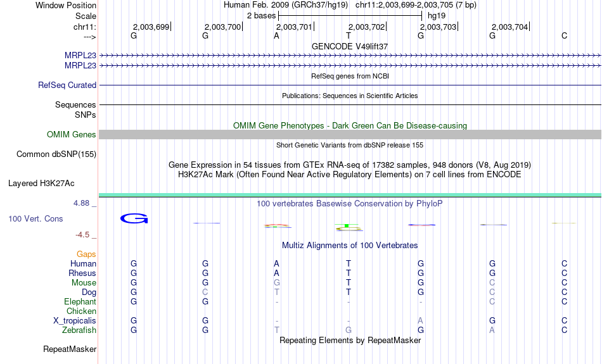Click 'Human Feb. 2009 (GRCh37/hg19)' assembly text
602x364 pixels.
coord(286,5)
